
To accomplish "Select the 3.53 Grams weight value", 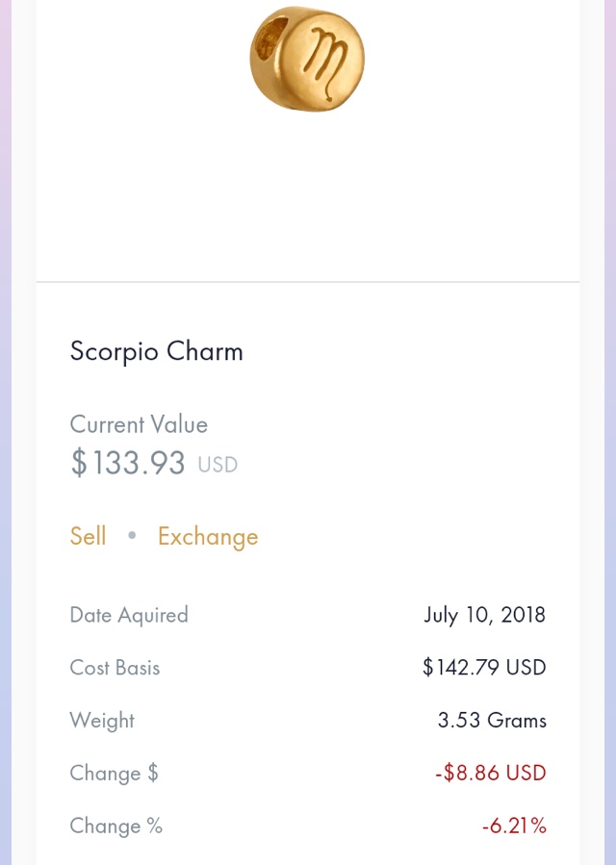I will [492, 721].
